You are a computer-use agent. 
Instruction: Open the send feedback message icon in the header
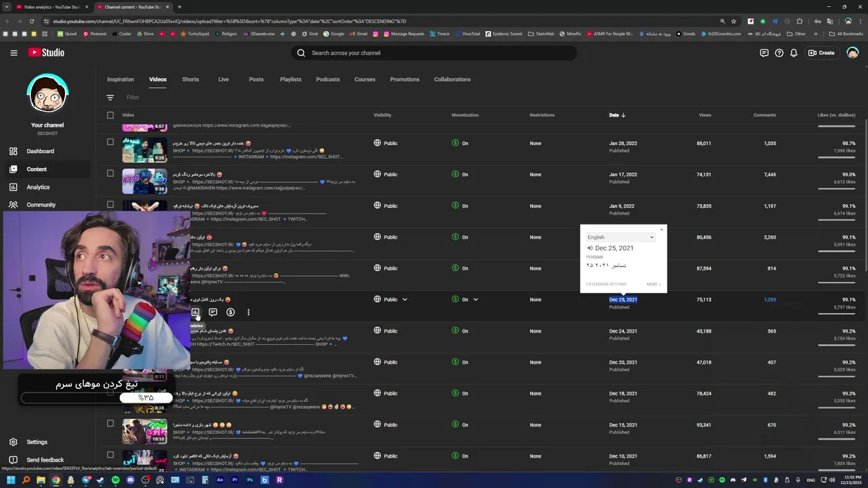tap(764, 53)
